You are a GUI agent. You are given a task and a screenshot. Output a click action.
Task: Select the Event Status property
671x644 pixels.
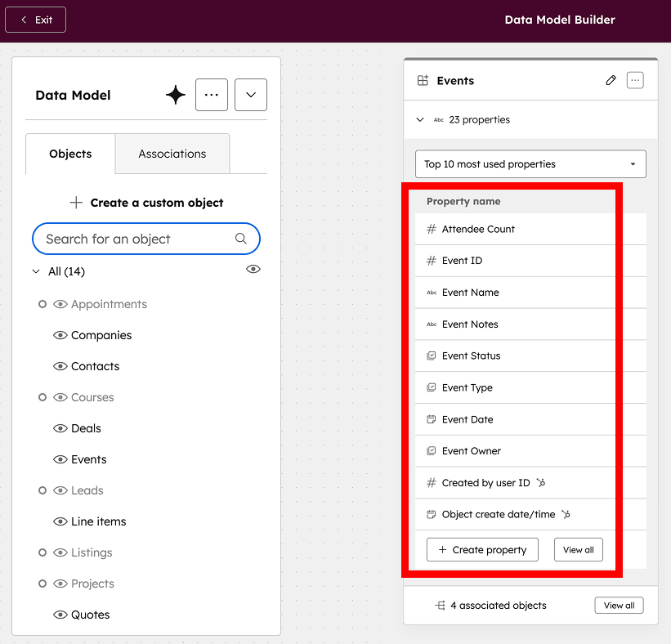tap(530, 356)
